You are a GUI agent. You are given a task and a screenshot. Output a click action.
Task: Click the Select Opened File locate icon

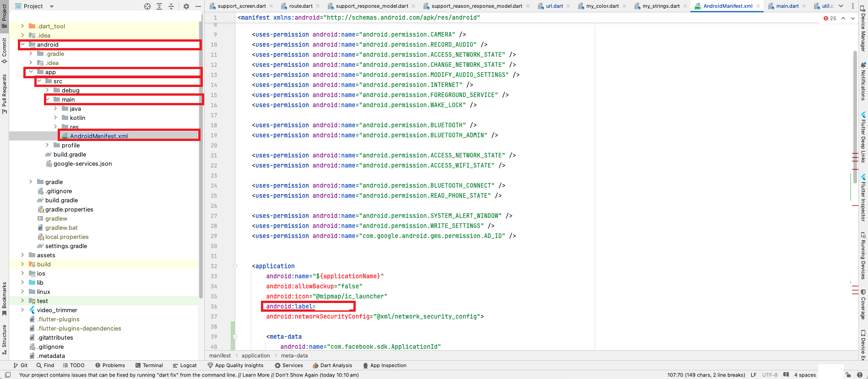[147, 6]
